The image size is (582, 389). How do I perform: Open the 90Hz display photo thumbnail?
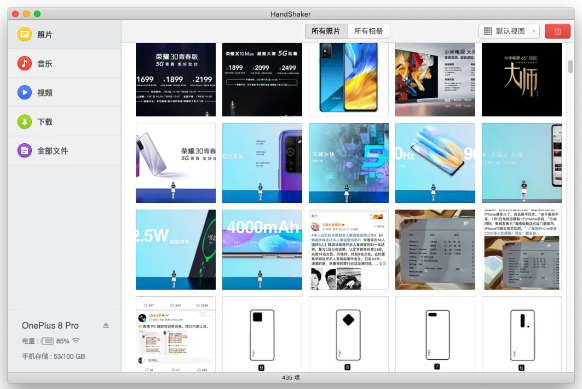(x=435, y=163)
